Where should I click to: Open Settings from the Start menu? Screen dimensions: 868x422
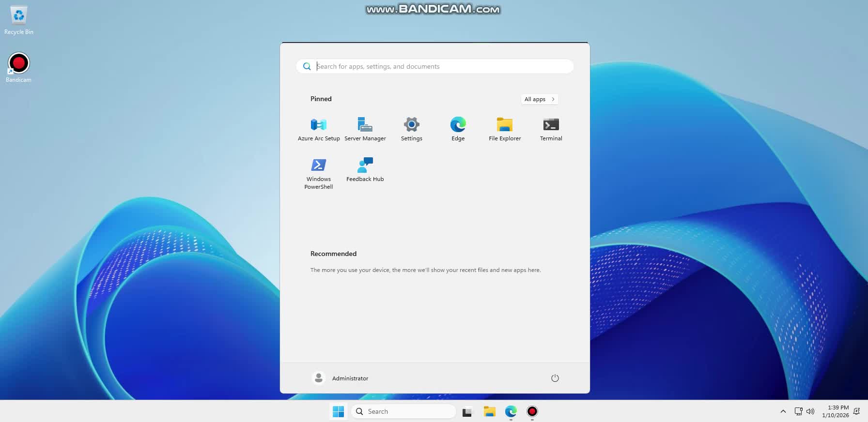[x=412, y=129]
